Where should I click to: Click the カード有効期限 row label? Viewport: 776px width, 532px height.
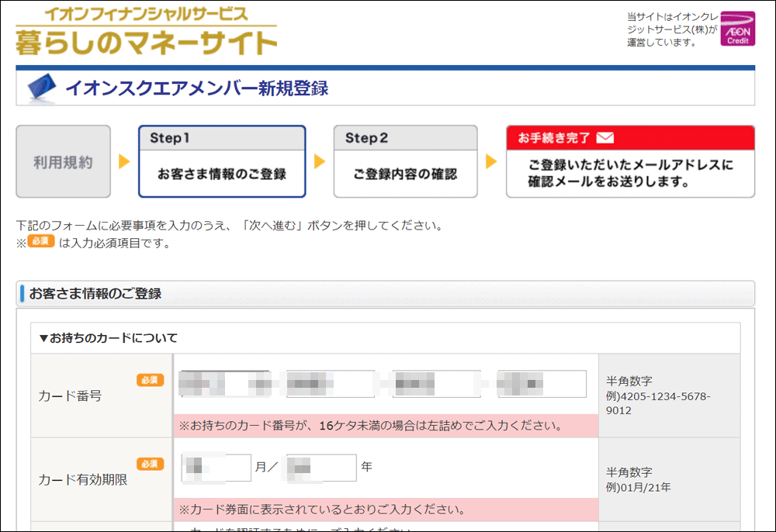coord(83,480)
